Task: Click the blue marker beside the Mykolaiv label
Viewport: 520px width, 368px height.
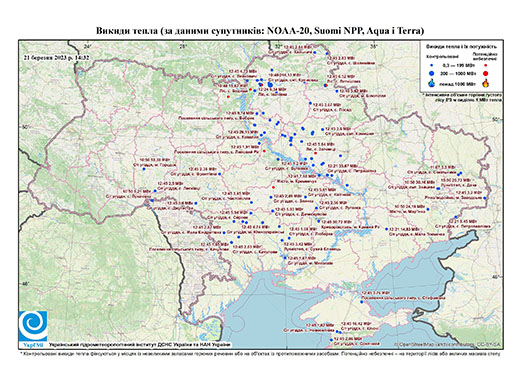Action: pos(285,258)
